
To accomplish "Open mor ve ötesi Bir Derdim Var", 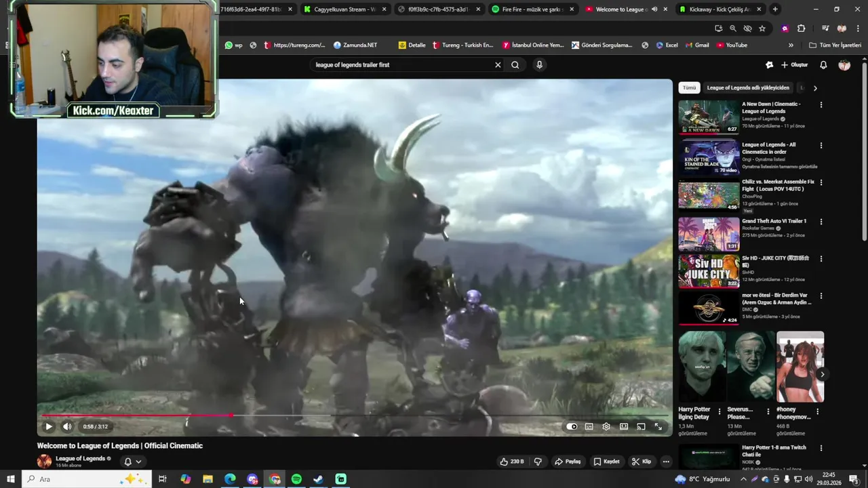I will pos(709,308).
